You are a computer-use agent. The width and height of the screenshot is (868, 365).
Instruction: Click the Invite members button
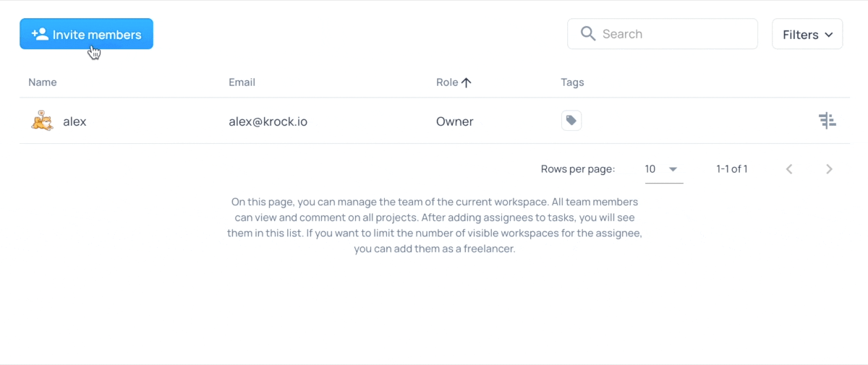coord(86,34)
